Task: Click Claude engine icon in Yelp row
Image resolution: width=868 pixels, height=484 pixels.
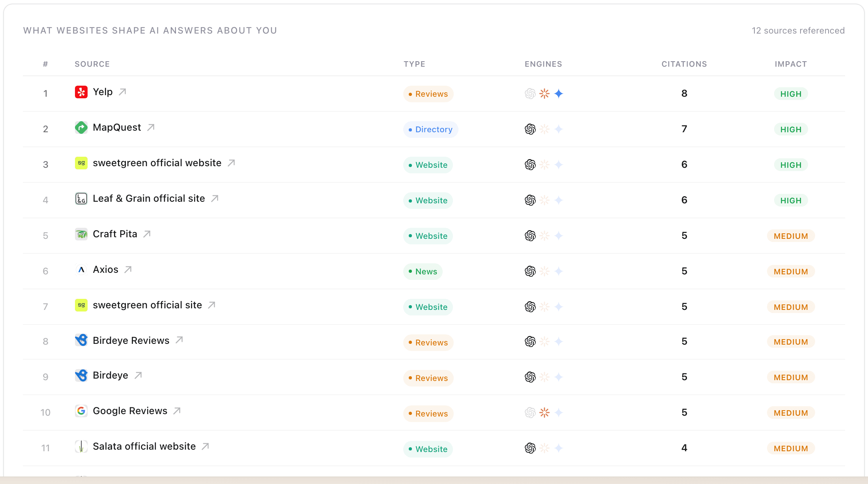Action: tap(544, 94)
